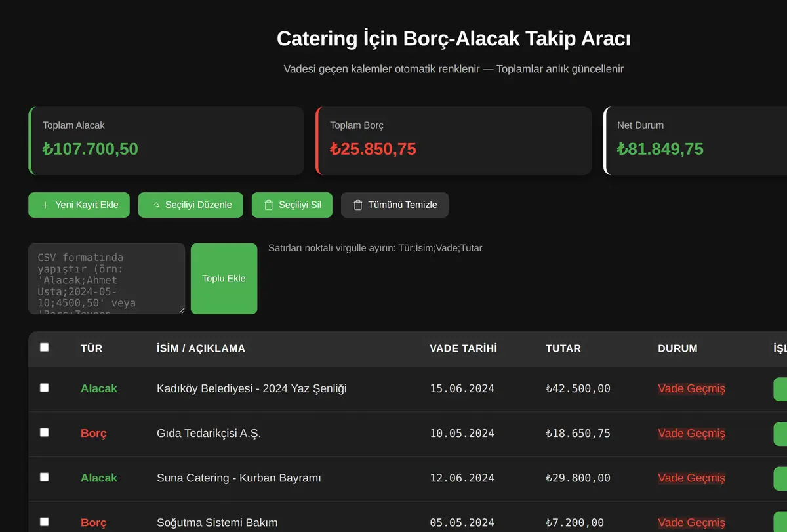Check the Kadıköy Belediyesi row checkbox
Screen dimensions: 787x532
coord(44,388)
